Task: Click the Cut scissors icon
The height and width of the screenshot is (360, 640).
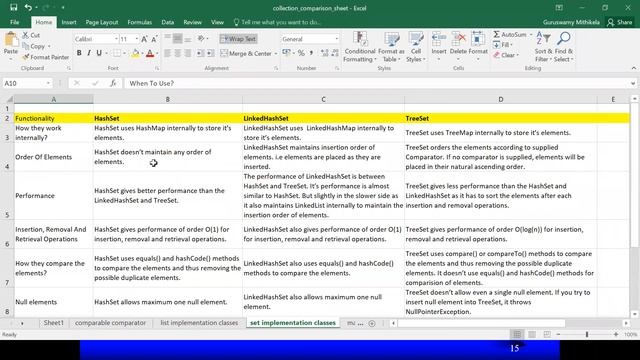Action: pyautogui.click(x=25, y=35)
